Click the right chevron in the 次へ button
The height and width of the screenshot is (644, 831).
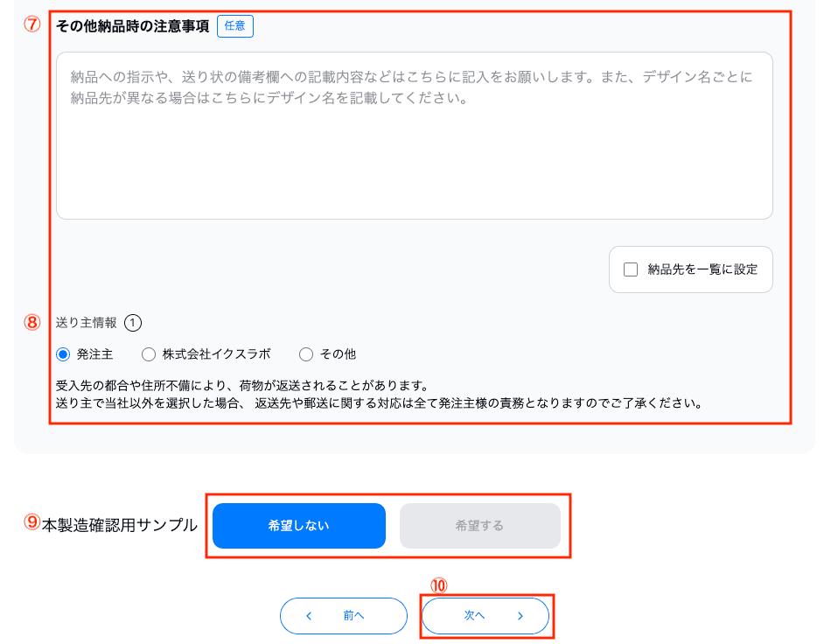tap(520, 616)
